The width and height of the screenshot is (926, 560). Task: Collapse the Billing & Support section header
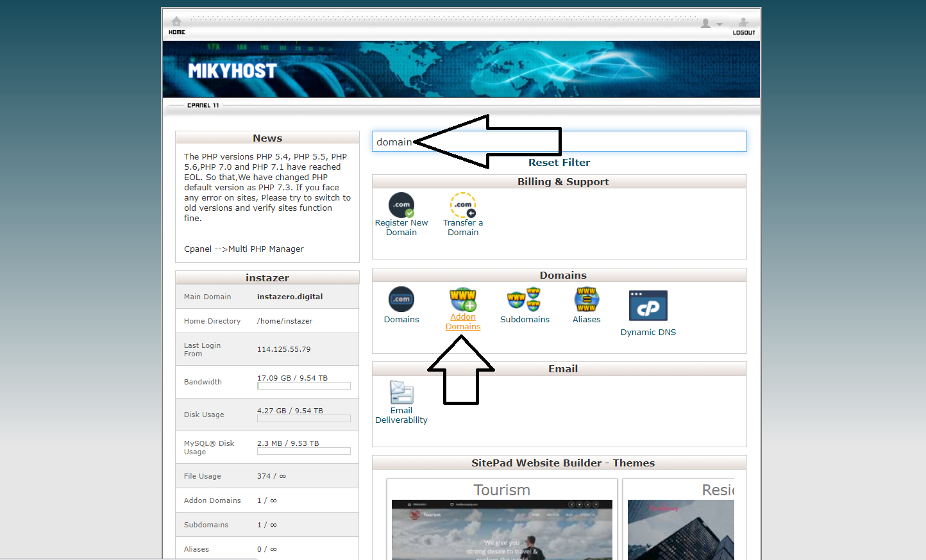tap(559, 182)
